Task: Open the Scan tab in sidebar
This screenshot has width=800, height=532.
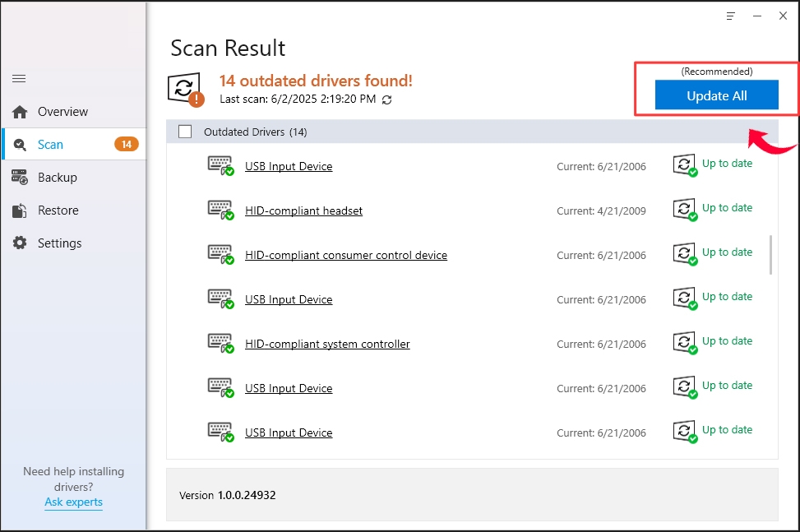Action: pyautogui.click(x=50, y=145)
